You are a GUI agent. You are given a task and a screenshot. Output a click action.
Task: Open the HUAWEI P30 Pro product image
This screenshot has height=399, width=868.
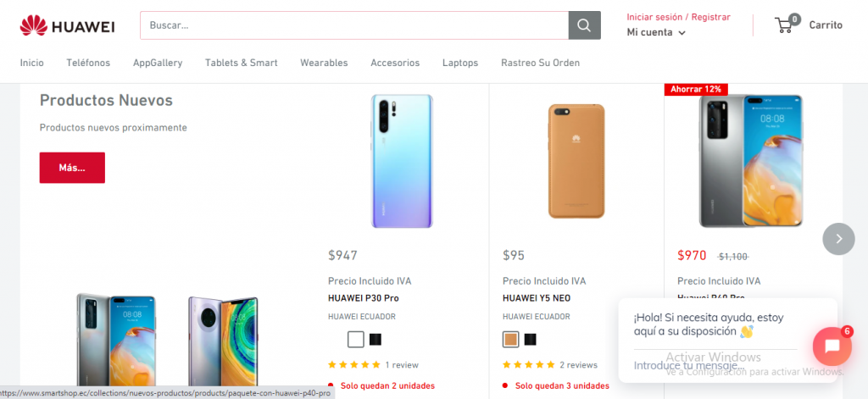pos(401,161)
